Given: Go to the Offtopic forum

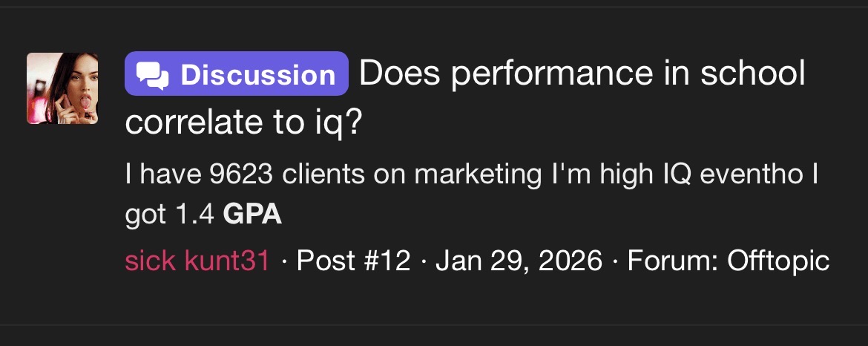Looking at the screenshot, I should pos(778,261).
